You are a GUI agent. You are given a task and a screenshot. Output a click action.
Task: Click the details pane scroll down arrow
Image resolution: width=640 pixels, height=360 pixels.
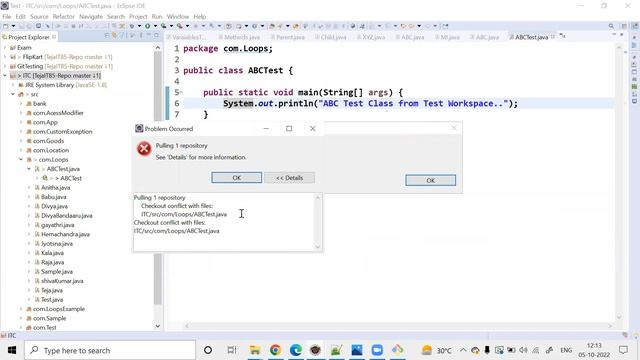[318, 246]
